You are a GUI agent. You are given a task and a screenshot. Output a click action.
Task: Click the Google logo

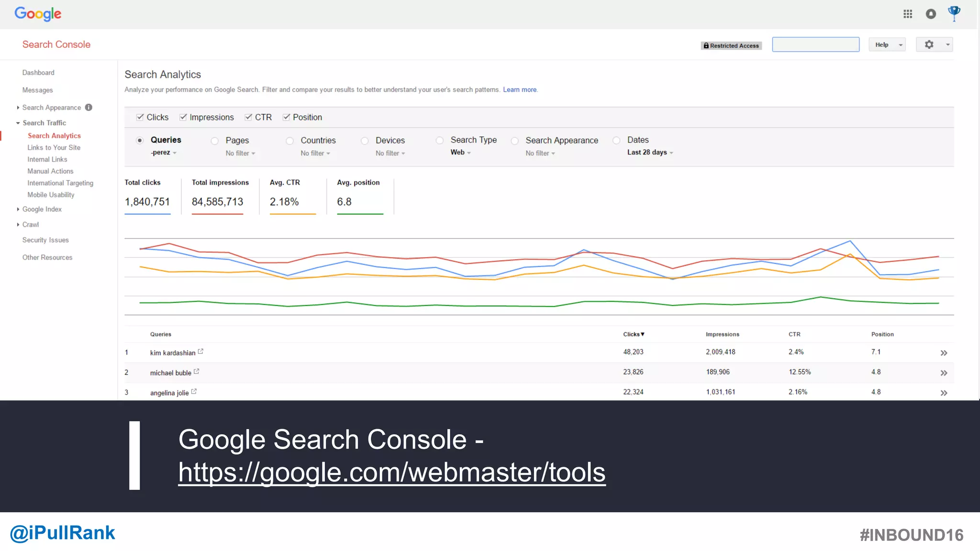tap(38, 14)
